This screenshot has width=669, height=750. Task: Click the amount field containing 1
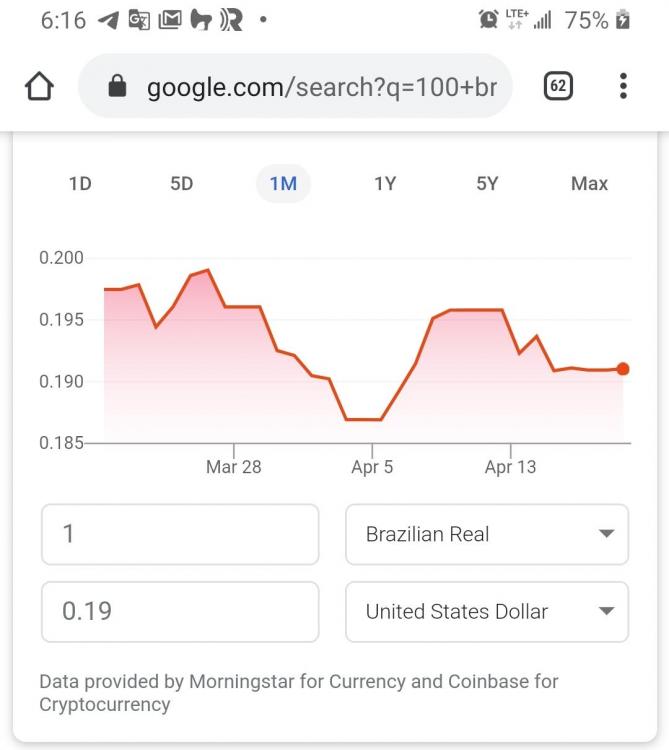coord(180,534)
